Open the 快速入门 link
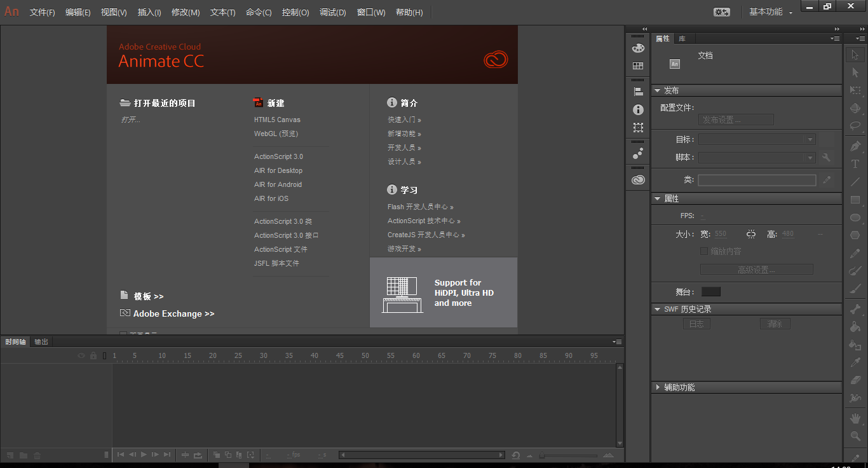 [x=403, y=120]
